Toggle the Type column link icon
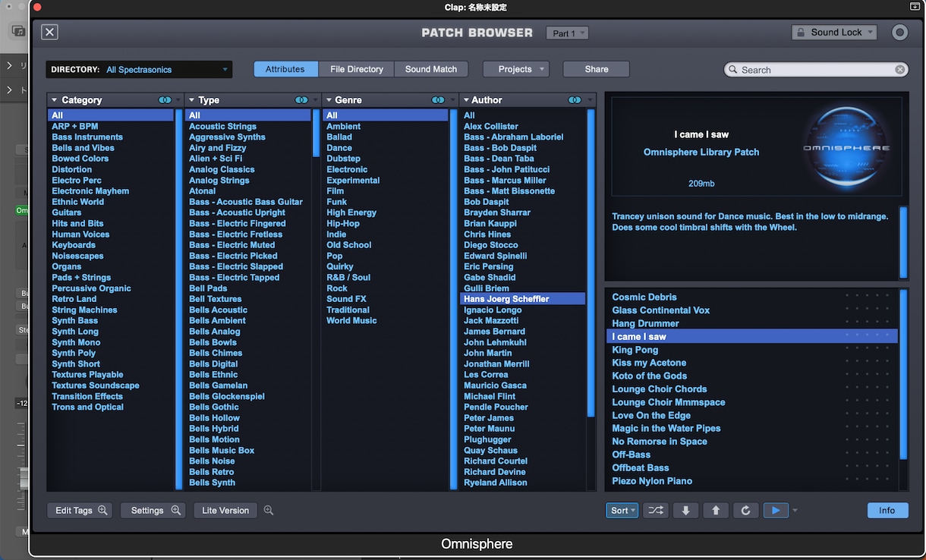 click(301, 100)
